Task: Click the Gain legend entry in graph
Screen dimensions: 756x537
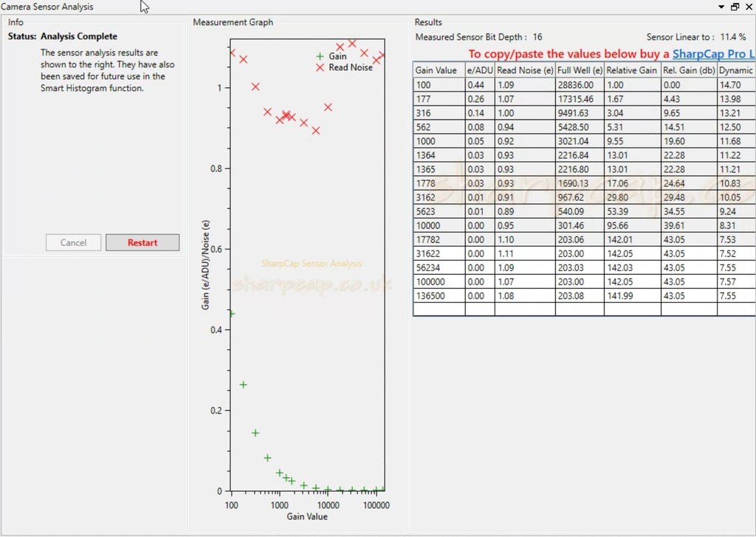Action: [x=331, y=56]
